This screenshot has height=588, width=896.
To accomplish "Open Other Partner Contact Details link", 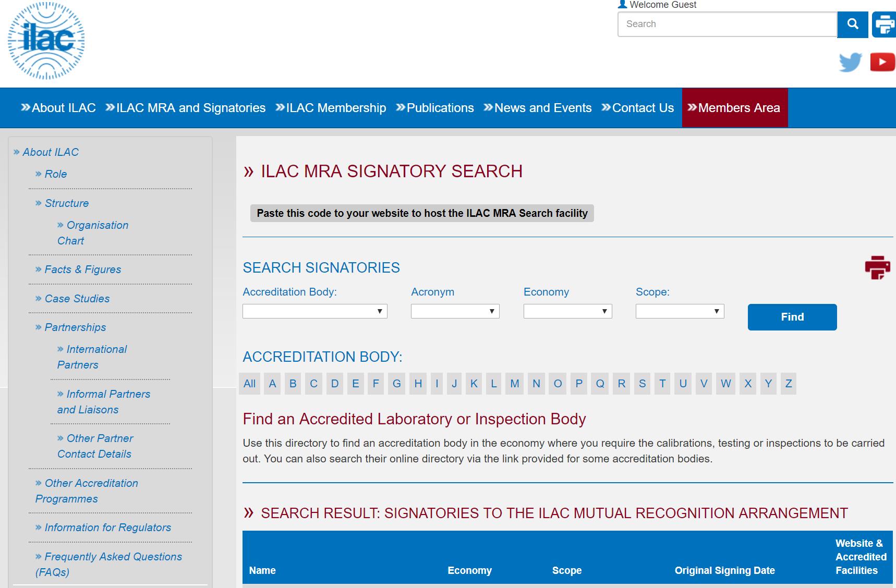I will pos(95,446).
